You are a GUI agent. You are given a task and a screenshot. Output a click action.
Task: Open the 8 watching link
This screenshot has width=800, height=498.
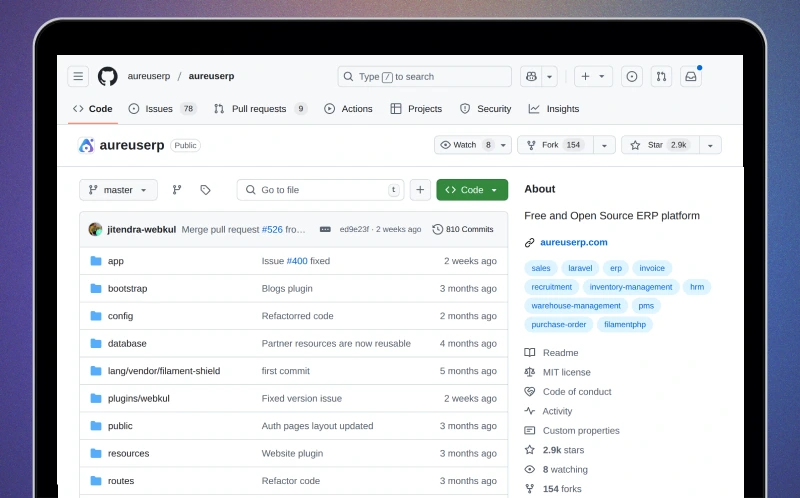pyautogui.click(x=556, y=469)
